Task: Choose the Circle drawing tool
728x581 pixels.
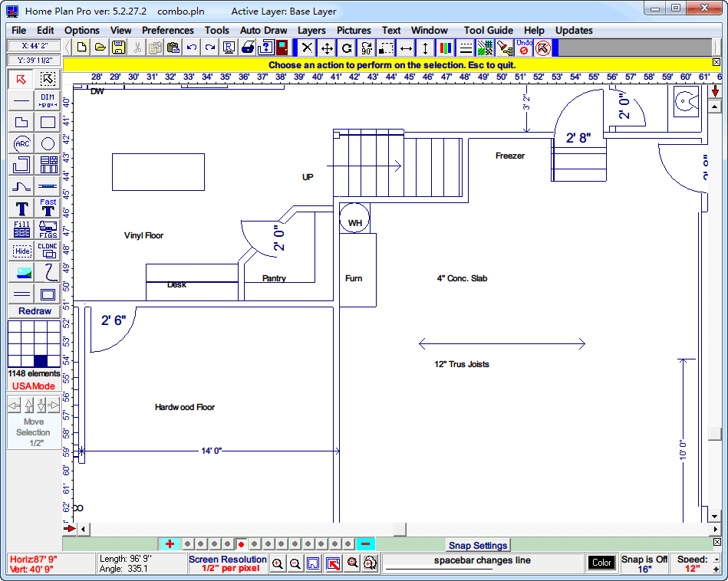Action: pos(48,144)
